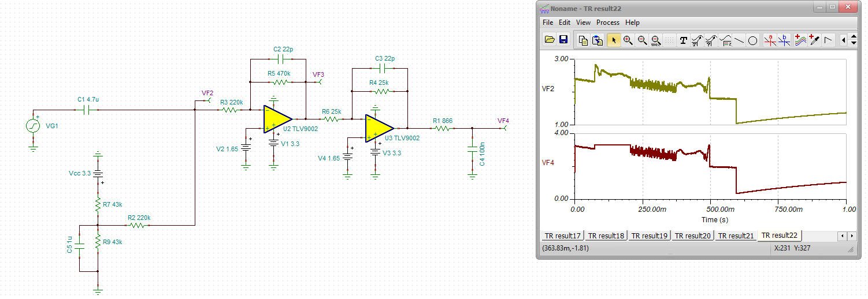The height and width of the screenshot is (299, 868).
Task: Click the C3 22p capacitor label
Action: pyautogui.click(x=385, y=59)
